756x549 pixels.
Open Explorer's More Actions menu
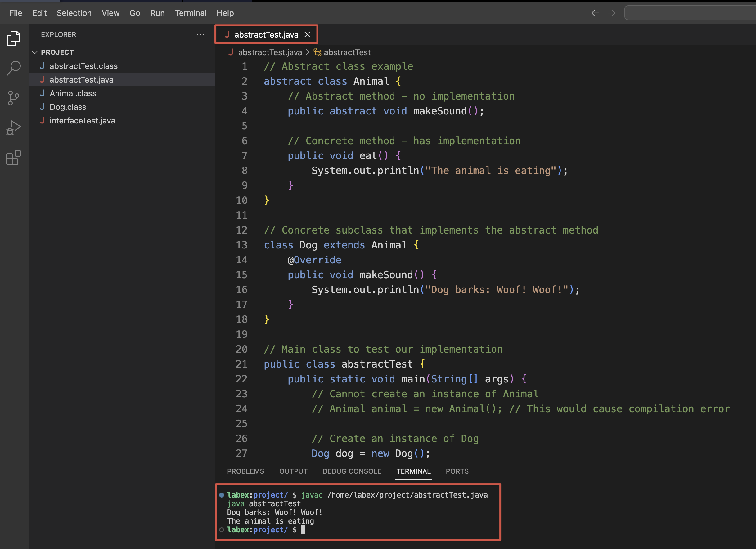coord(200,35)
